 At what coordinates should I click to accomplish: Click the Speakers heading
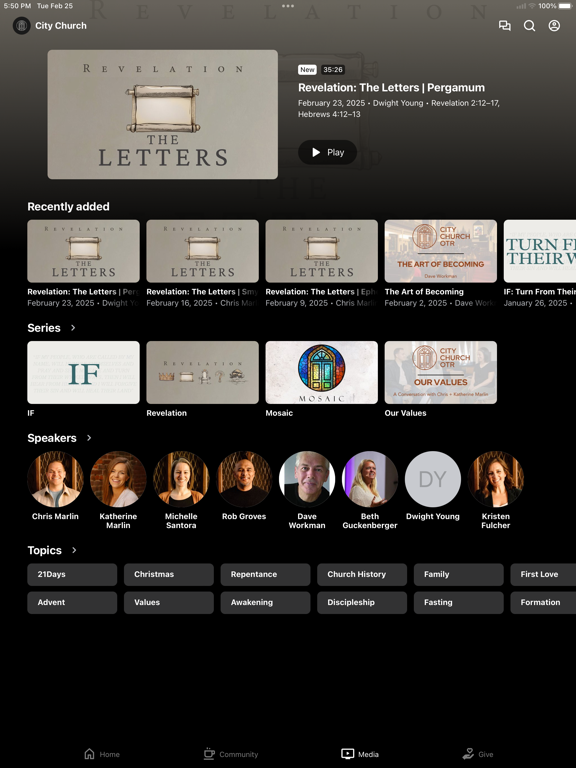52,438
